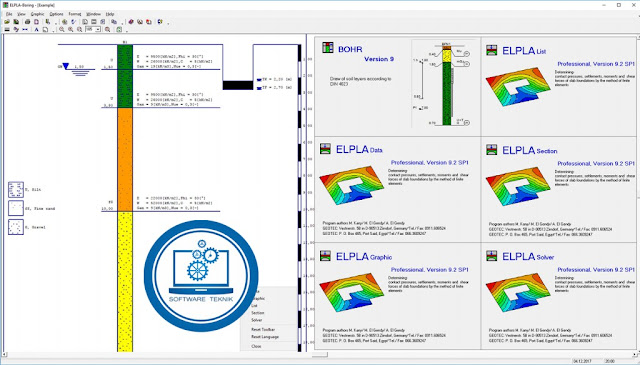Click the icon next to ELPLA Graphic

click(325, 256)
